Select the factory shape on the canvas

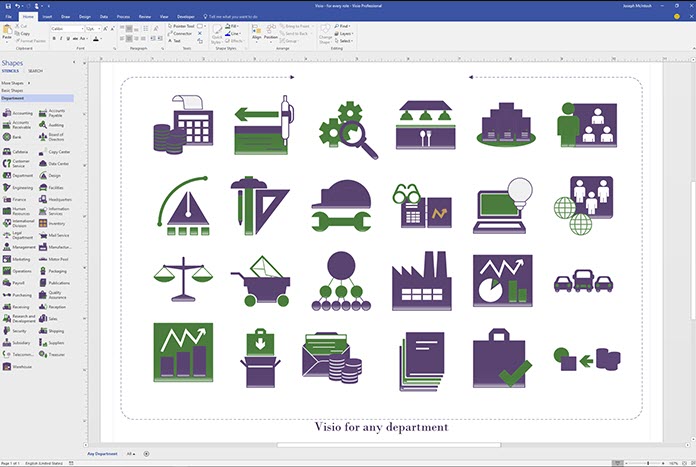pos(422,281)
